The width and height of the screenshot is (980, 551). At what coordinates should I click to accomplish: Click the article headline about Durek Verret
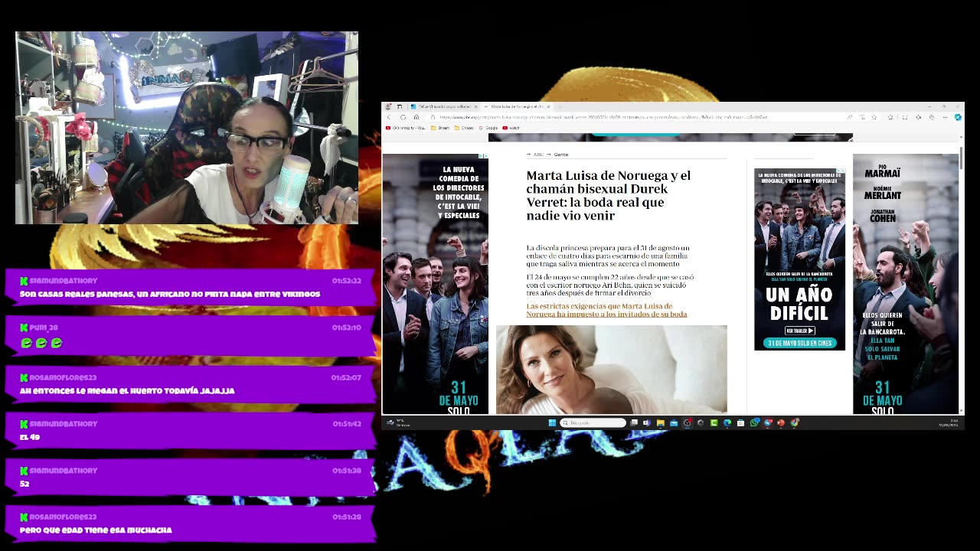[x=609, y=195]
